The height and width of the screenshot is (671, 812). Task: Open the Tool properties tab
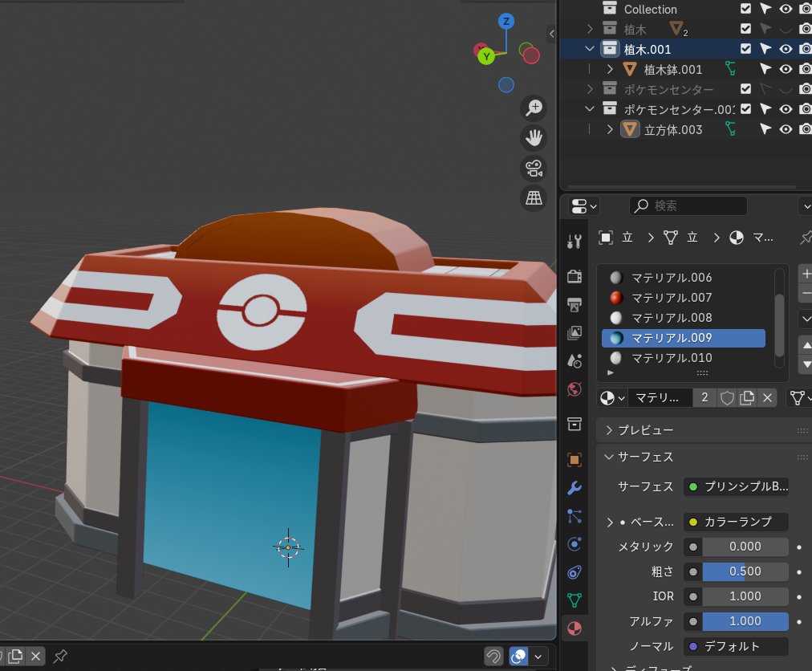click(x=574, y=241)
